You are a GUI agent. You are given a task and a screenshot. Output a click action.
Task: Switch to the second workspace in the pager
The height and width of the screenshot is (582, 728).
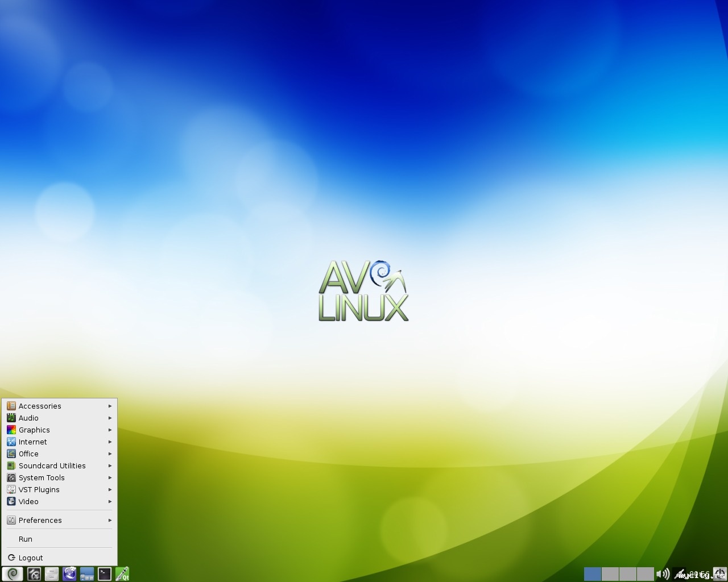point(610,574)
